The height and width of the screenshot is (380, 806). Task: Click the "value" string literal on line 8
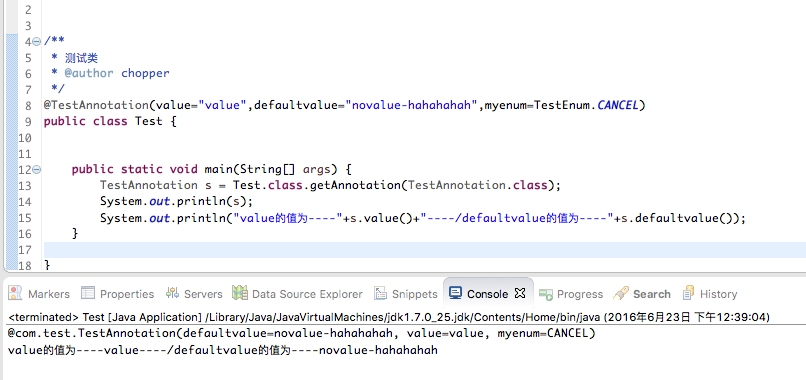tap(223, 105)
